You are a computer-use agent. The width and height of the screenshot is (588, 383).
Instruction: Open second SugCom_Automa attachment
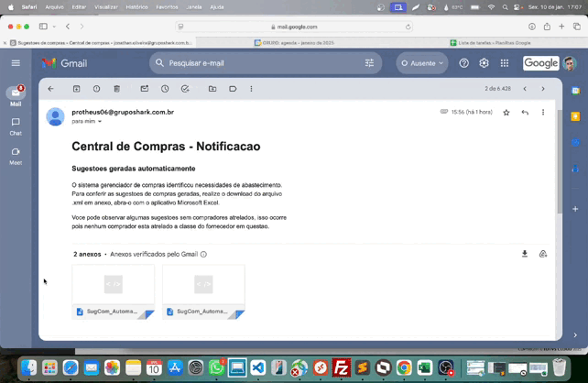coord(203,292)
